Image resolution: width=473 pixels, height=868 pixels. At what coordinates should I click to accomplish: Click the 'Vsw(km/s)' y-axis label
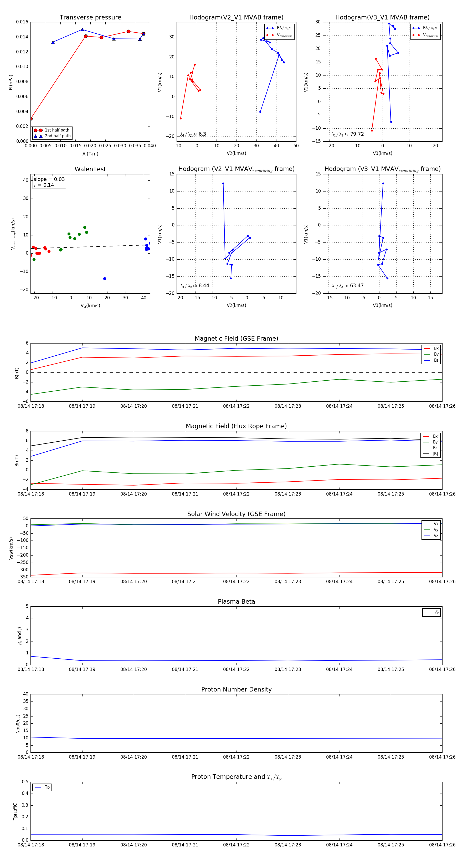pyautogui.click(x=11, y=548)
